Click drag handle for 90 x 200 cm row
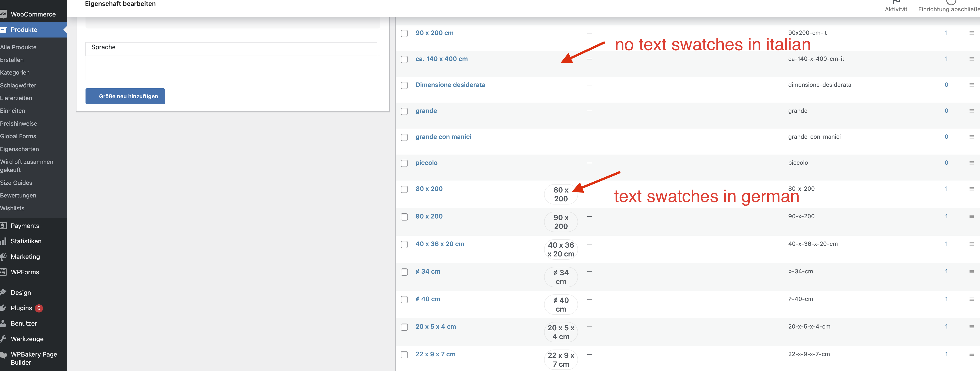Viewport: 980px width, 371px height. 971,33
